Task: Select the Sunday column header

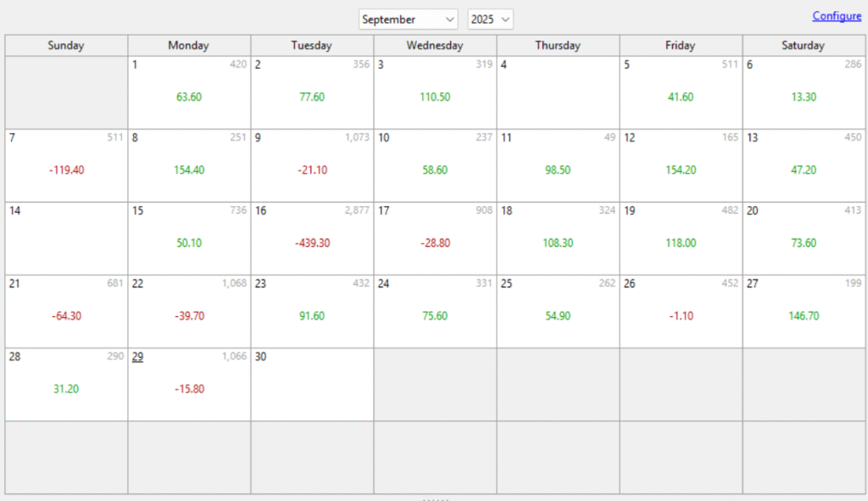Action: (66, 46)
